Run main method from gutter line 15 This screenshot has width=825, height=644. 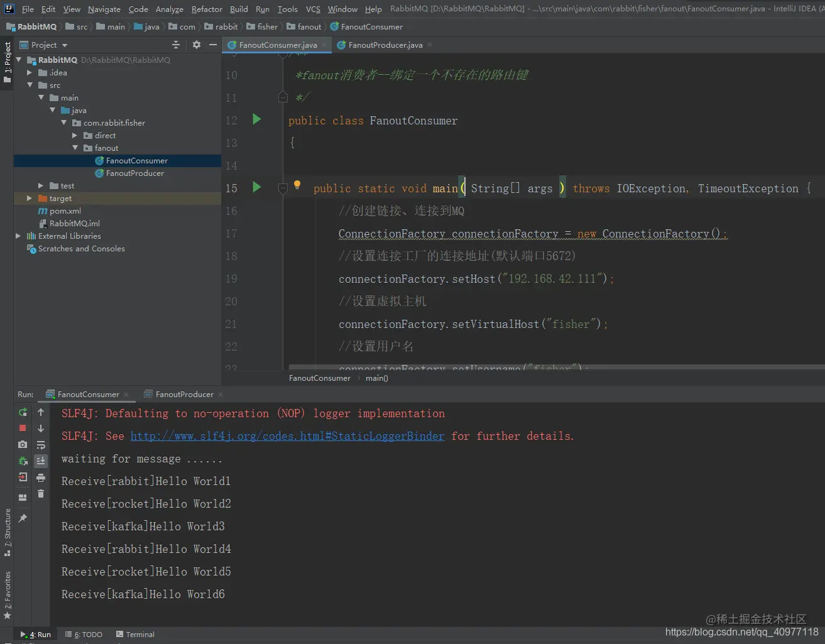click(x=256, y=187)
